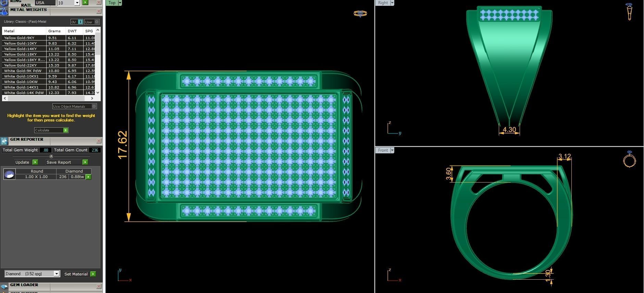Close the Gem Reporter panel
The height and width of the screenshot is (293, 644).
[99, 141]
